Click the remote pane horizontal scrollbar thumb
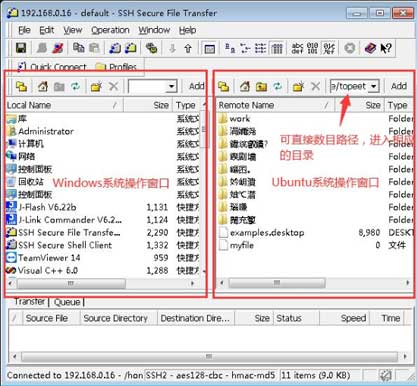 click(277, 283)
